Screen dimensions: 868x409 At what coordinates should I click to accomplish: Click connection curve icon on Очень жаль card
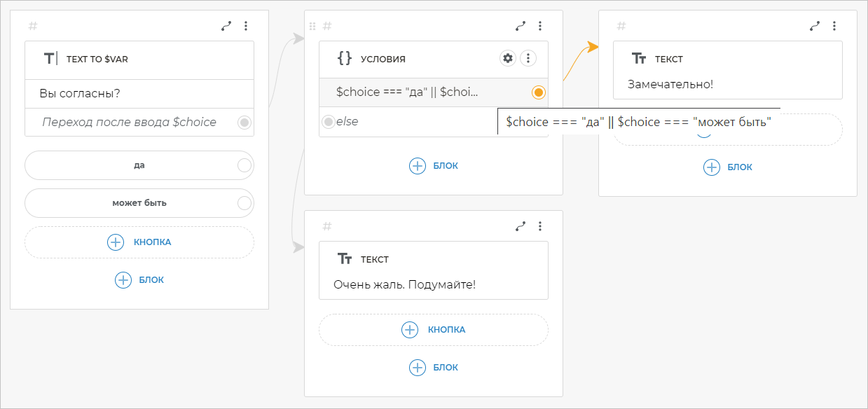point(520,226)
